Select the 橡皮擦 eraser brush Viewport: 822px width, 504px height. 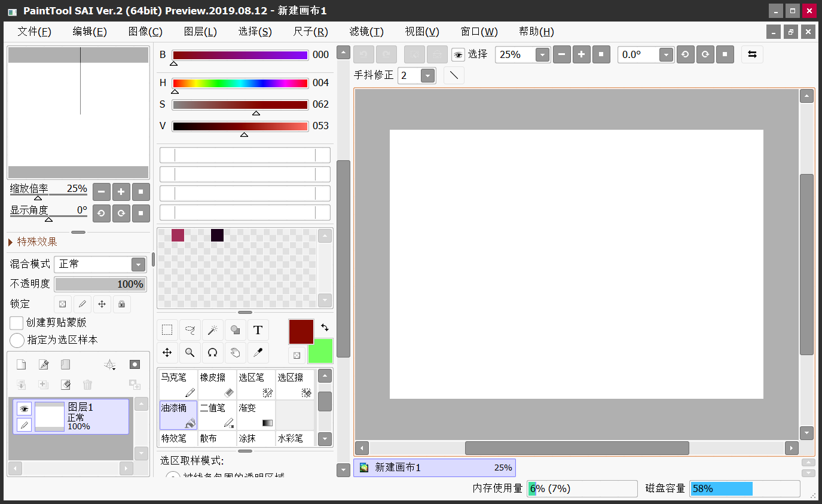click(x=217, y=385)
